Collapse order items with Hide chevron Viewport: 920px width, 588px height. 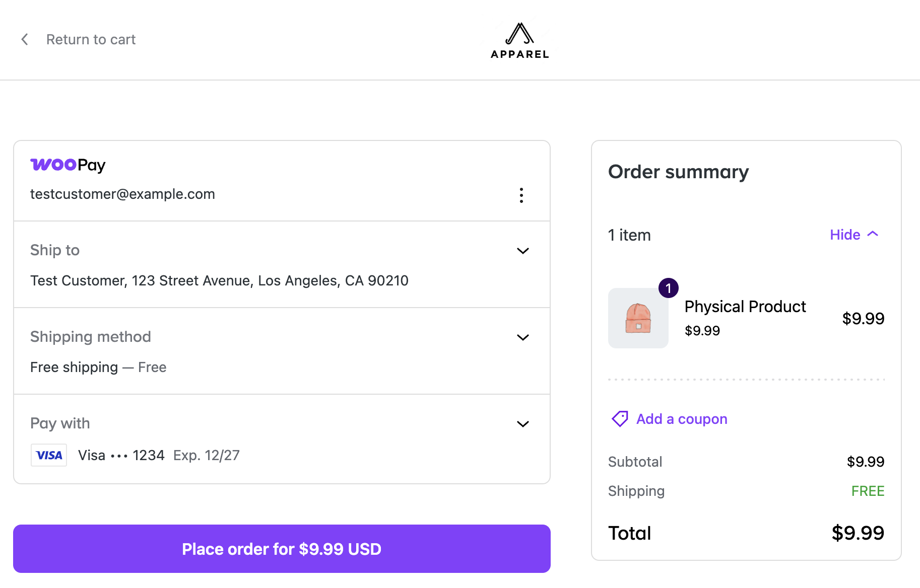[x=873, y=234]
